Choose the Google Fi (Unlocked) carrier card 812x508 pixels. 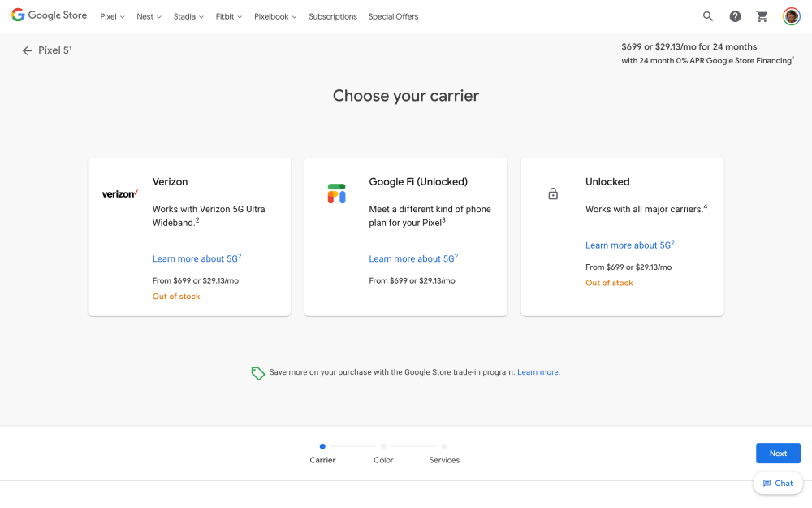point(405,236)
